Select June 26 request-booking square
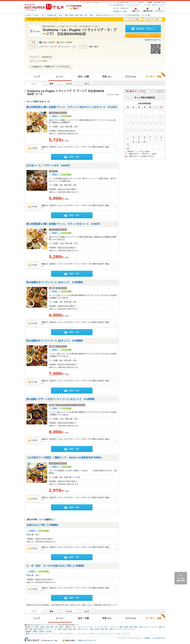 [x=144, y=140]
